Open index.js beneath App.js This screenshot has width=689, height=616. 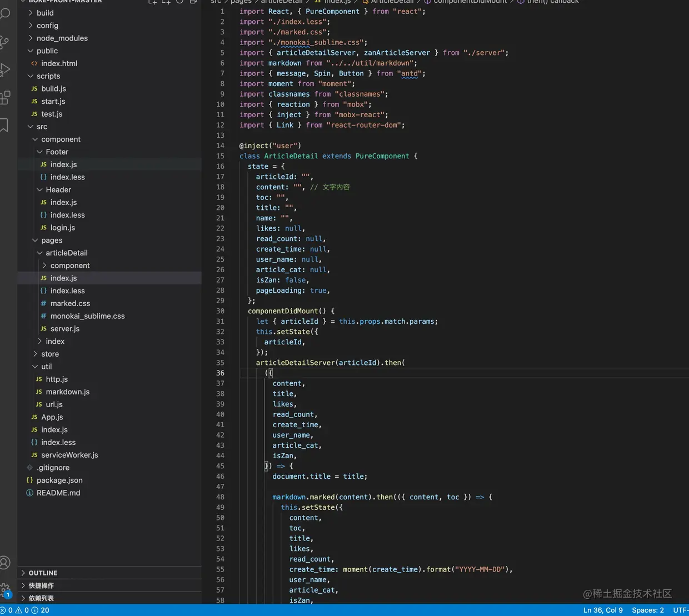click(109, 430)
